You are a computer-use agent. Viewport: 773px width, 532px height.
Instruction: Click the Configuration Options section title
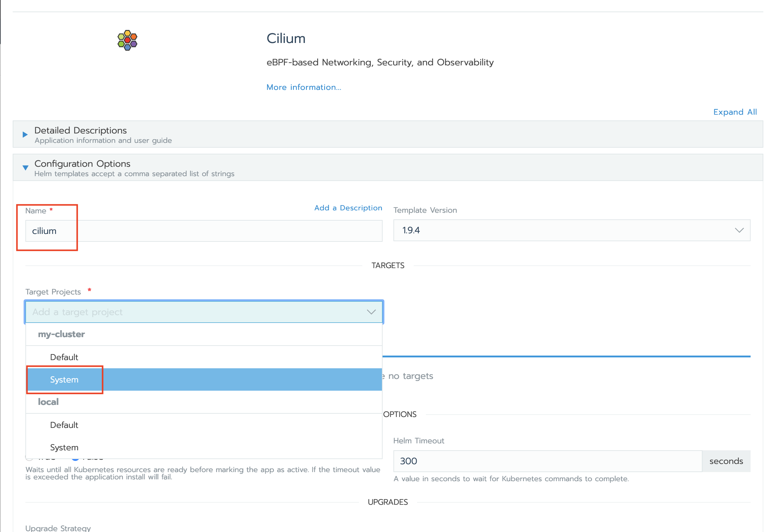(82, 164)
